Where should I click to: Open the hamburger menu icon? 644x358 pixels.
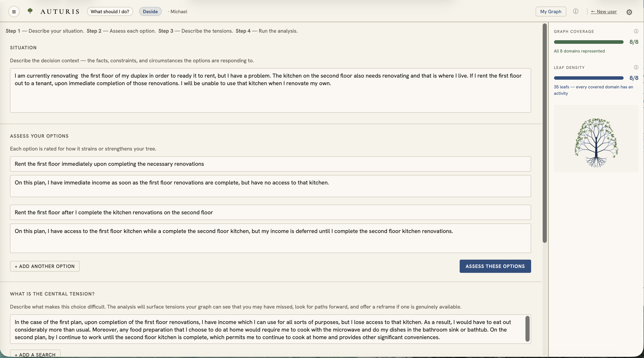14,12
